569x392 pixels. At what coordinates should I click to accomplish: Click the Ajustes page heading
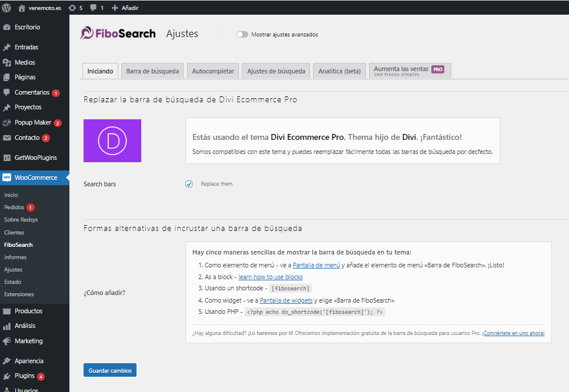pos(182,33)
